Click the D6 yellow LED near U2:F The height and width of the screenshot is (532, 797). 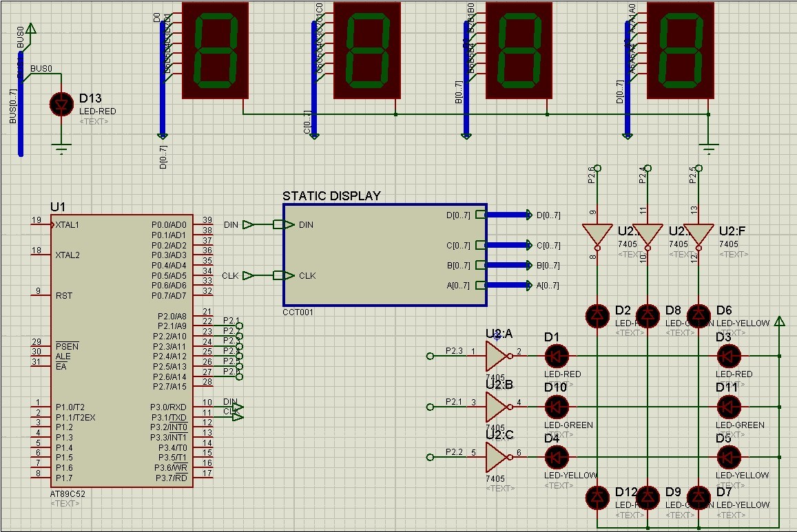pos(698,315)
